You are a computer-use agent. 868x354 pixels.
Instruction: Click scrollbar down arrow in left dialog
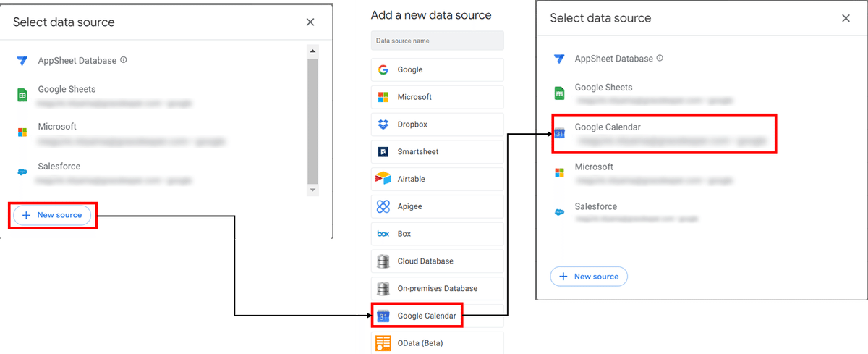312,190
